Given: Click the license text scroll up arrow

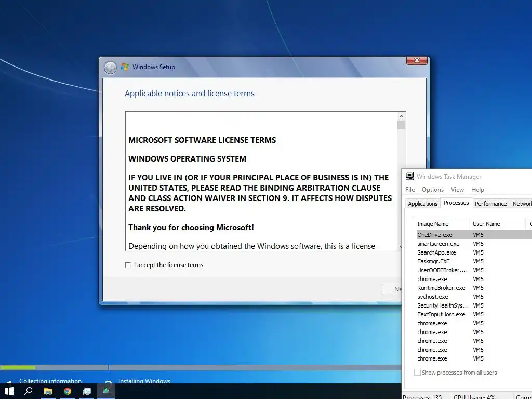Looking at the screenshot, I should click(401, 116).
